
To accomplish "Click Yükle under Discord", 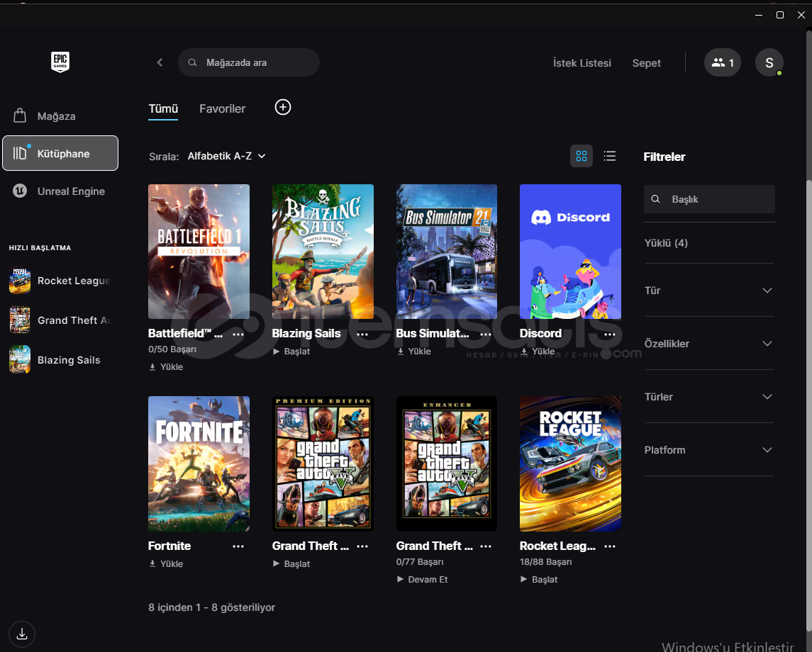I will pos(538,352).
